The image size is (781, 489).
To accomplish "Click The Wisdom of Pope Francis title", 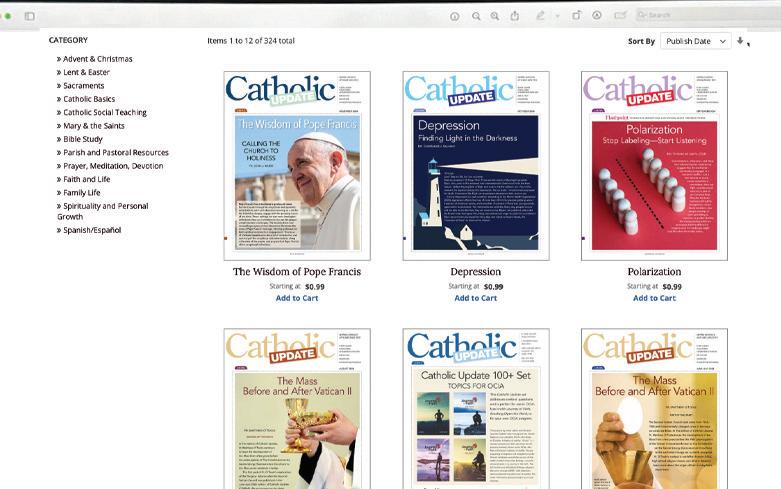I will click(x=297, y=272).
